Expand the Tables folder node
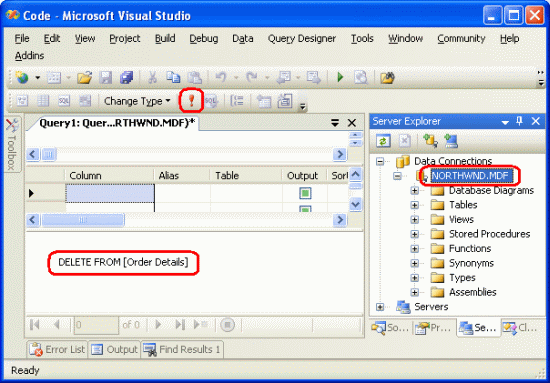550x383 pixels. [415, 205]
